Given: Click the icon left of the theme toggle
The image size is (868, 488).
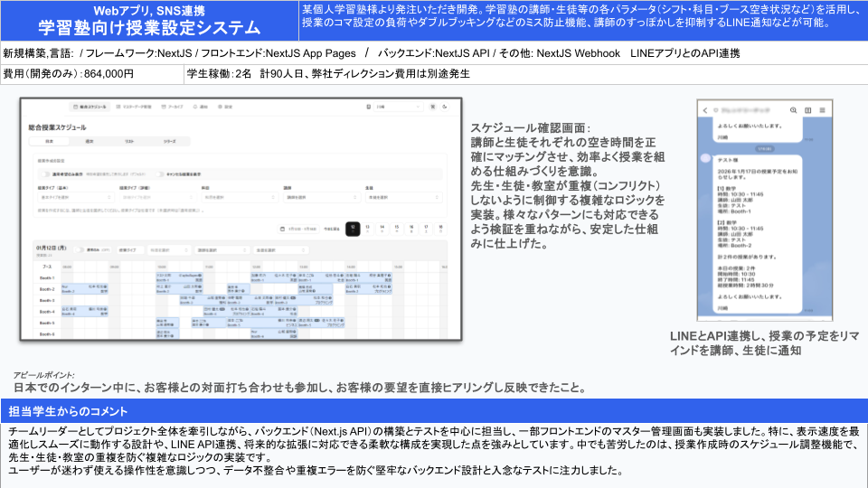Looking at the screenshot, I should (x=432, y=107).
